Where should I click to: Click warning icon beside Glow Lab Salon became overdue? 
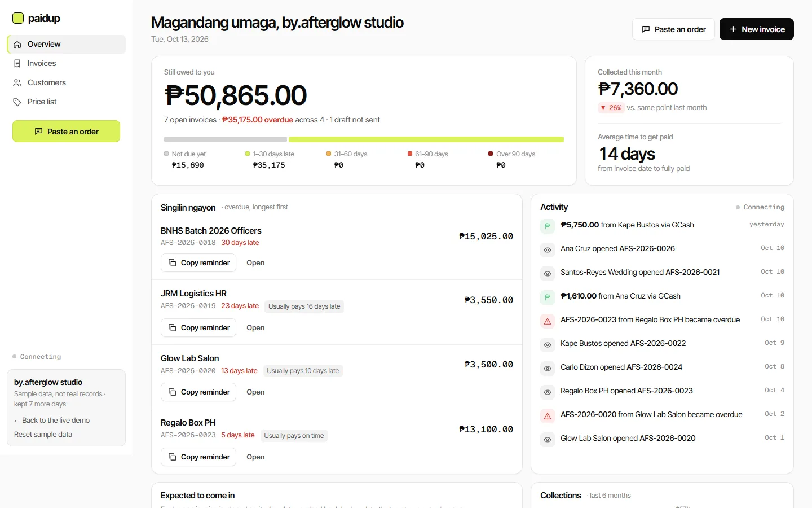547,415
